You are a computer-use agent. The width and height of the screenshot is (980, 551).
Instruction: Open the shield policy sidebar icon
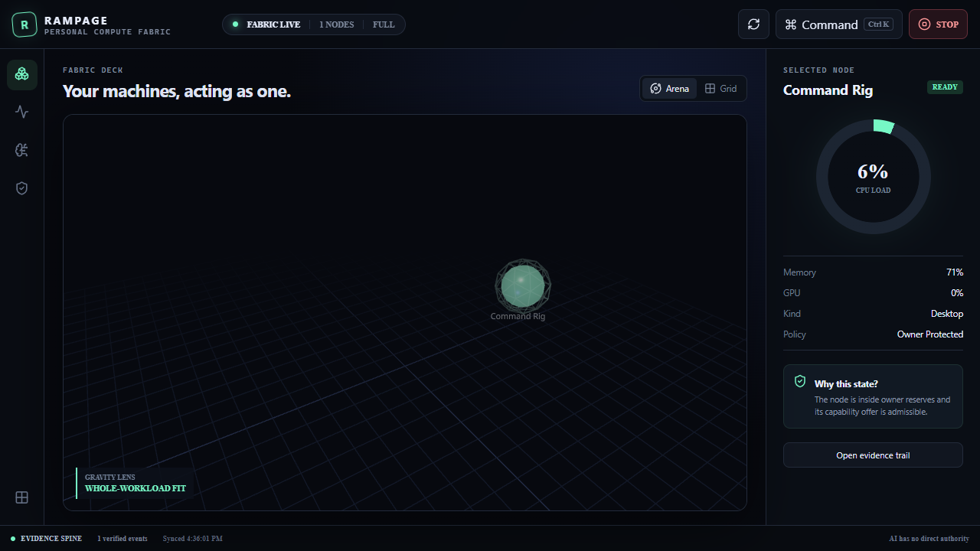pyautogui.click(x=22, y=187)
